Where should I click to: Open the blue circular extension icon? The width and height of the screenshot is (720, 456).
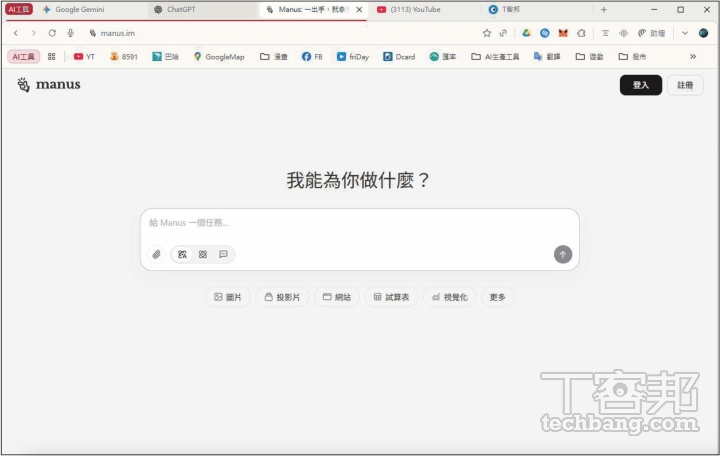click(x=545, y=33)
